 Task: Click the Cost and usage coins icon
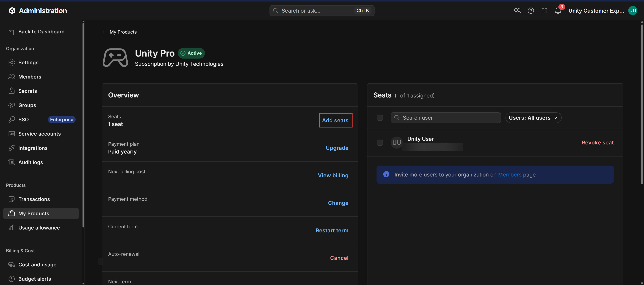(x=12, y=265)
